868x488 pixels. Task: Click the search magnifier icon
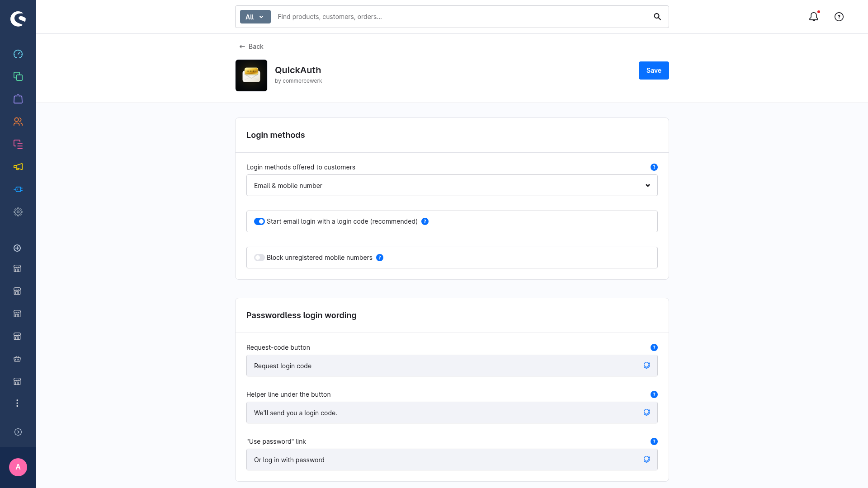(x=657, y=17)
